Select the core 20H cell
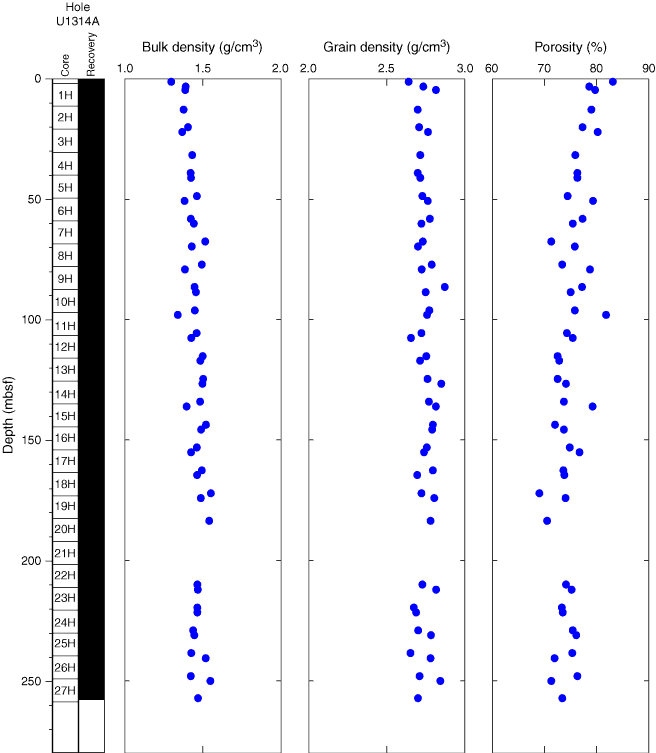The image size is (656, 753). (x=65, y=529)
